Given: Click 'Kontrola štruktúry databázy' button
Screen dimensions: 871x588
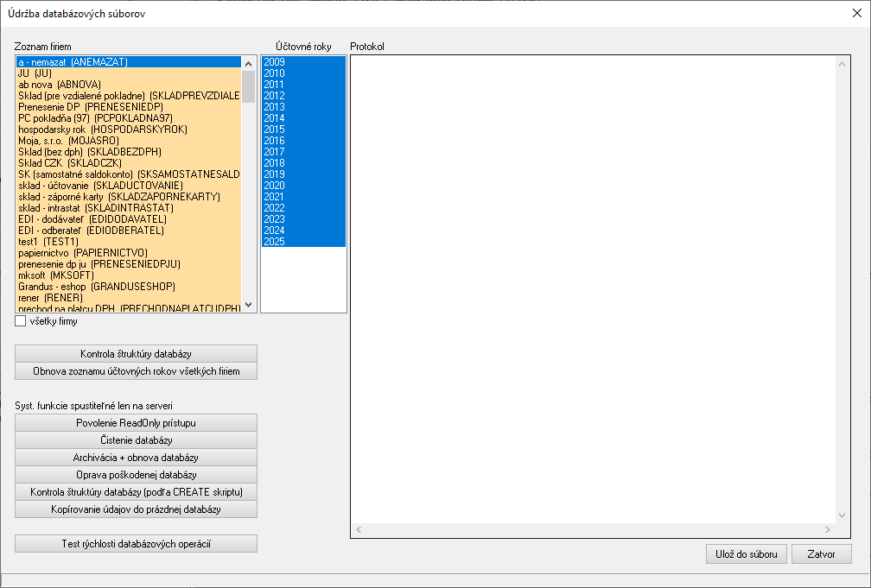Looking at the screenshot, I should 136,354.
